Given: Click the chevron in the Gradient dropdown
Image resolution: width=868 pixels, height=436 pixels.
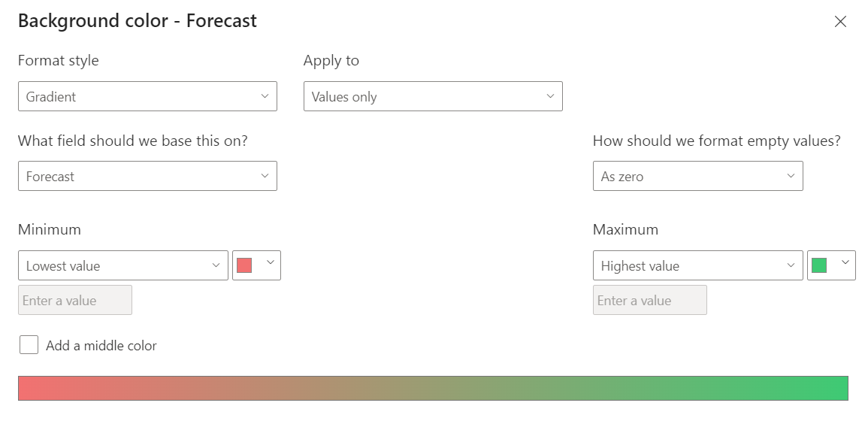Looking at the screenshot, I should (265, 96).
